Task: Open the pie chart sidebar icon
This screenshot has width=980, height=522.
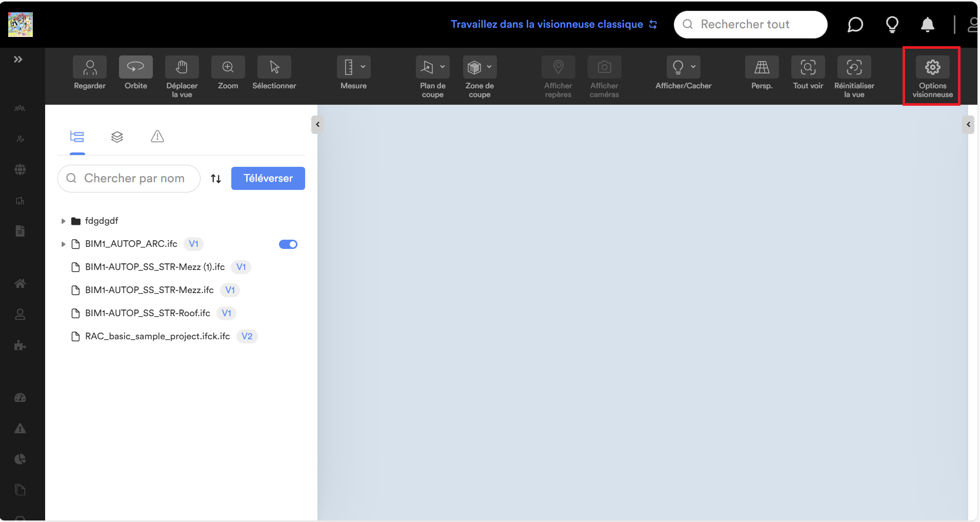Action: pyautogui.click(x=20, y=459)
